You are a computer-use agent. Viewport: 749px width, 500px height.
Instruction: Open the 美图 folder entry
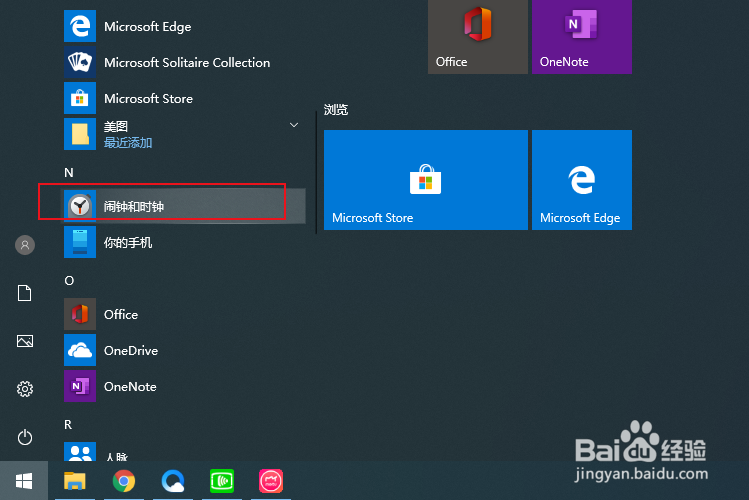pyautogui.click(x=184, y=134)
